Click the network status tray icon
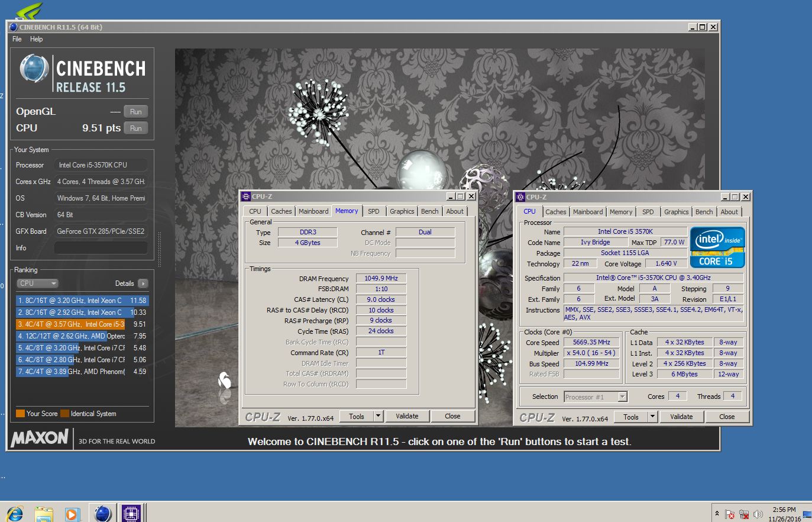 click(x=744, y=514)
